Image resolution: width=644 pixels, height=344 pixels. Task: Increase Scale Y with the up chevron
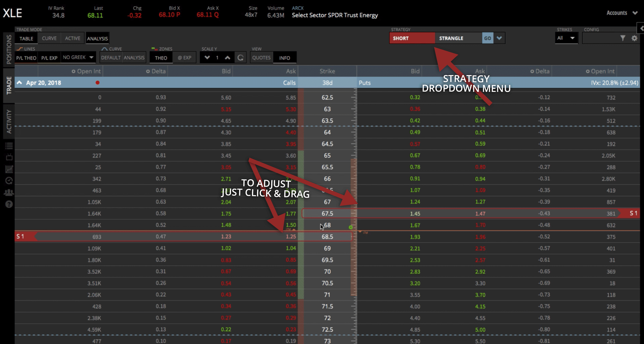coord(227,58)
